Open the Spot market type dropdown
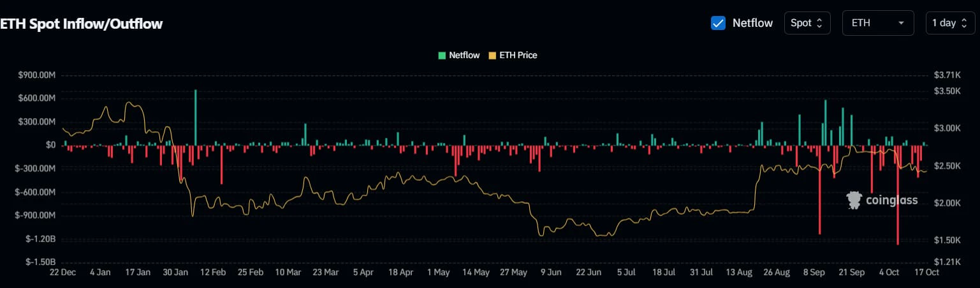Viewport: 980px width, 288px height. 807,23
